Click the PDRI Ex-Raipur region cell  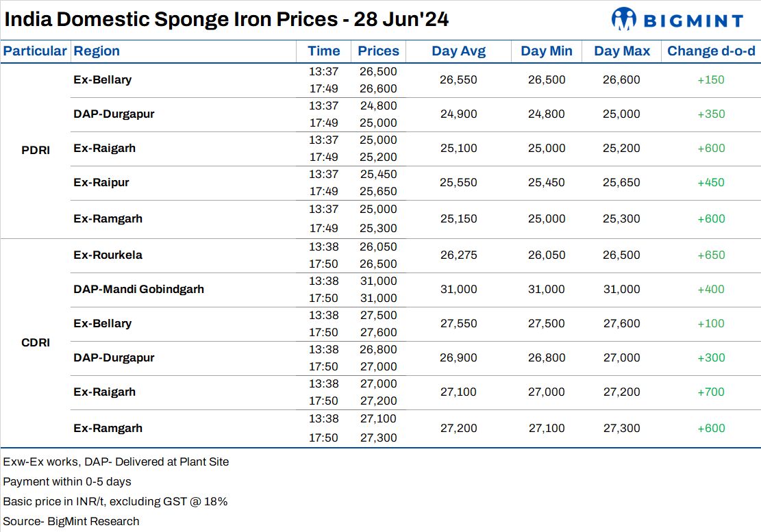click(x=101, y=182)
